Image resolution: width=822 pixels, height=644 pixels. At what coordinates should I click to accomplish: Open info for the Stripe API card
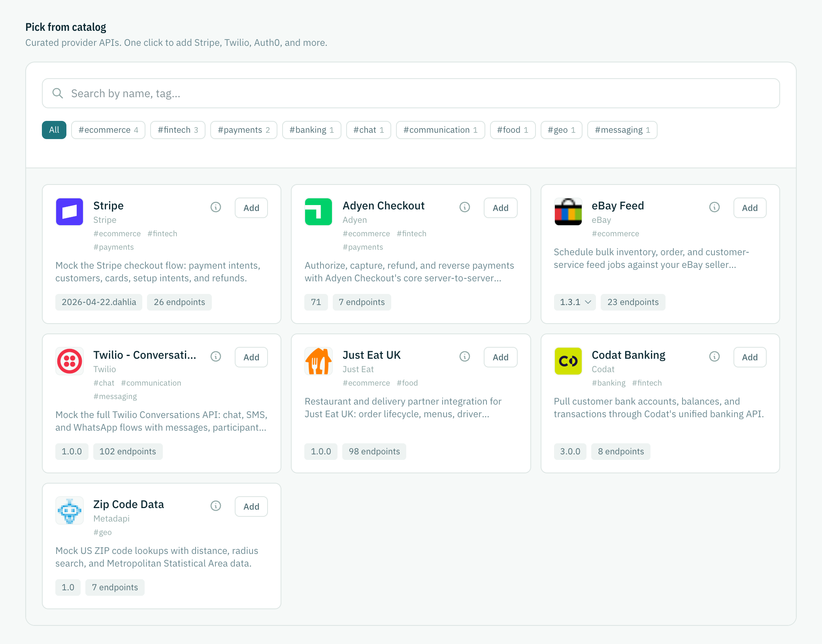pyautogui.click(x=216, y=207)
